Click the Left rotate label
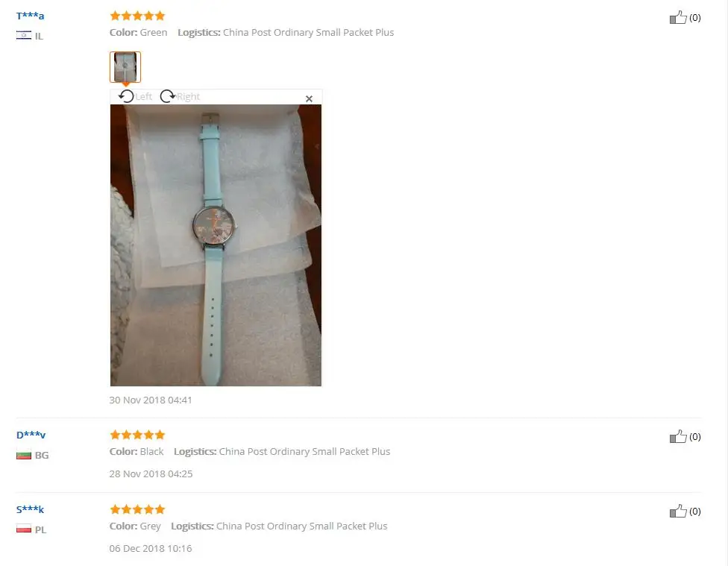Viewport: 728px width, 566px height. [143, 97]
